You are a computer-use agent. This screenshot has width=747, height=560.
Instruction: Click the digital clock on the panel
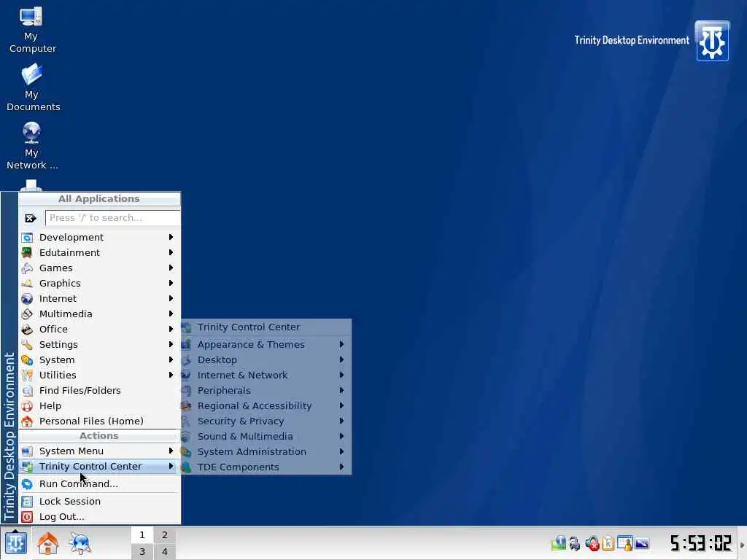700,542
